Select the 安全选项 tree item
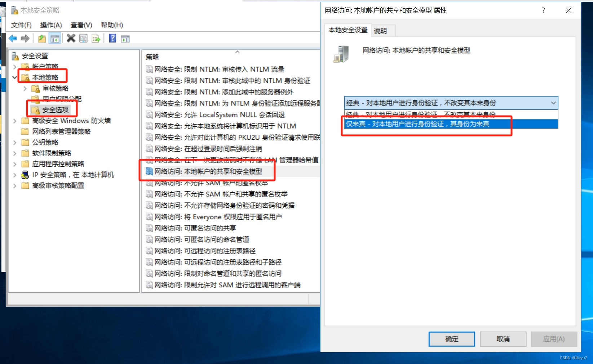 point(55,110)
